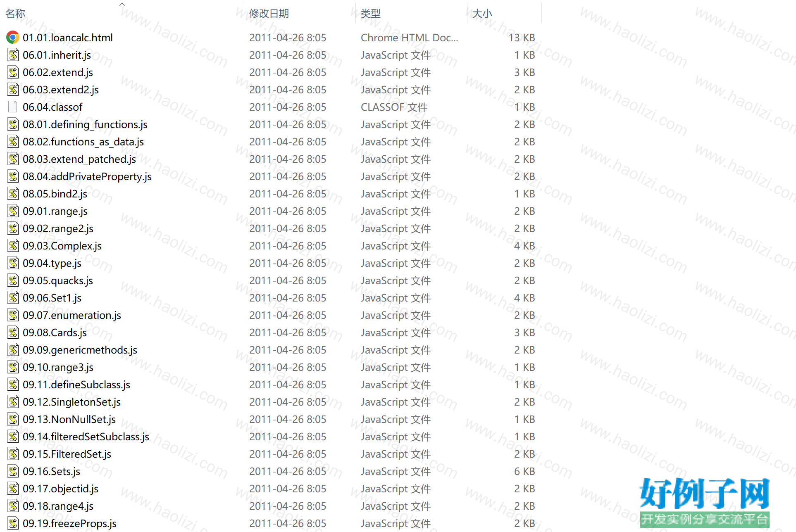Sort files by the 修改日期 column header
796x532 pixels.
[269, 14]
